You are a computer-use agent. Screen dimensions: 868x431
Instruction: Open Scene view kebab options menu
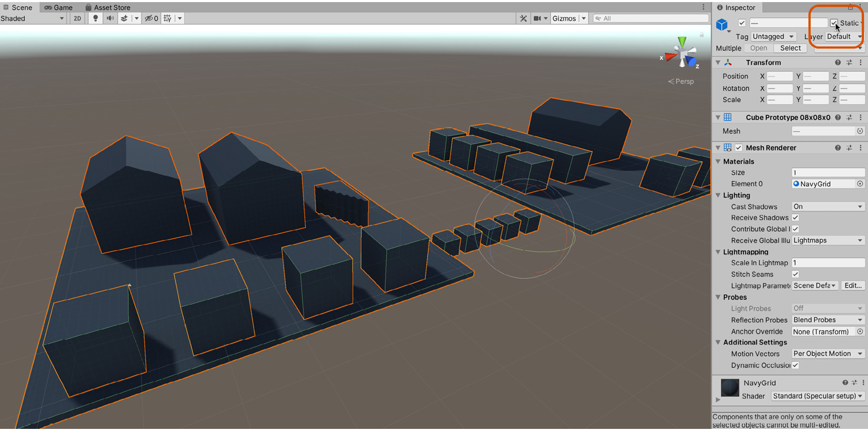(703, 7)
